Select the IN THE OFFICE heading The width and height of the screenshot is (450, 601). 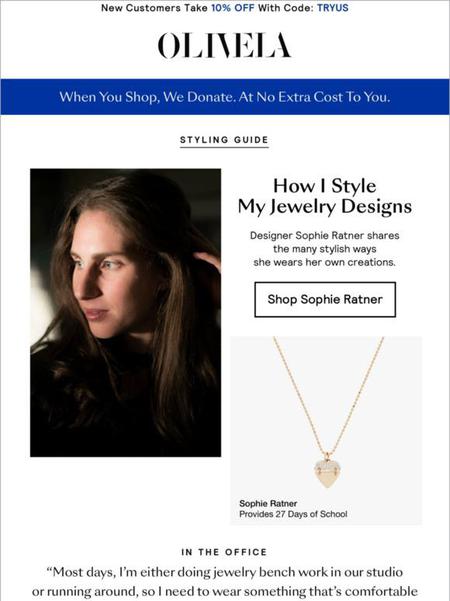click(x=224, y=552)
